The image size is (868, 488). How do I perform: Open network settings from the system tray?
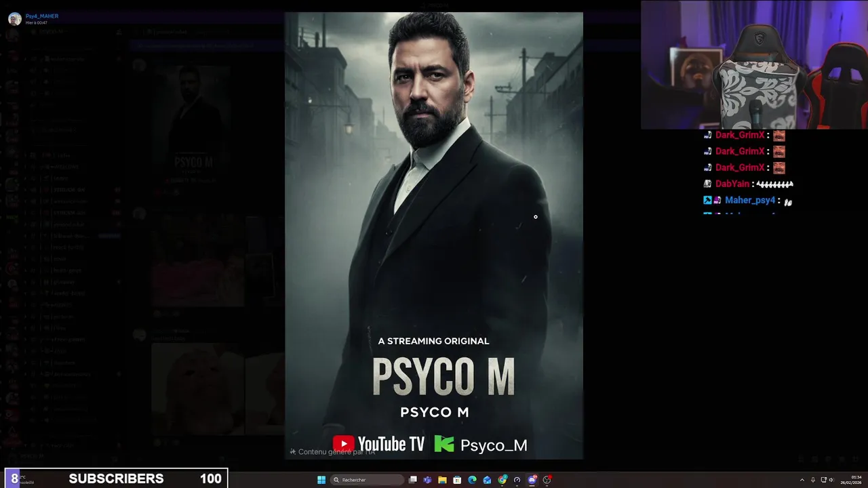(824, 480)
